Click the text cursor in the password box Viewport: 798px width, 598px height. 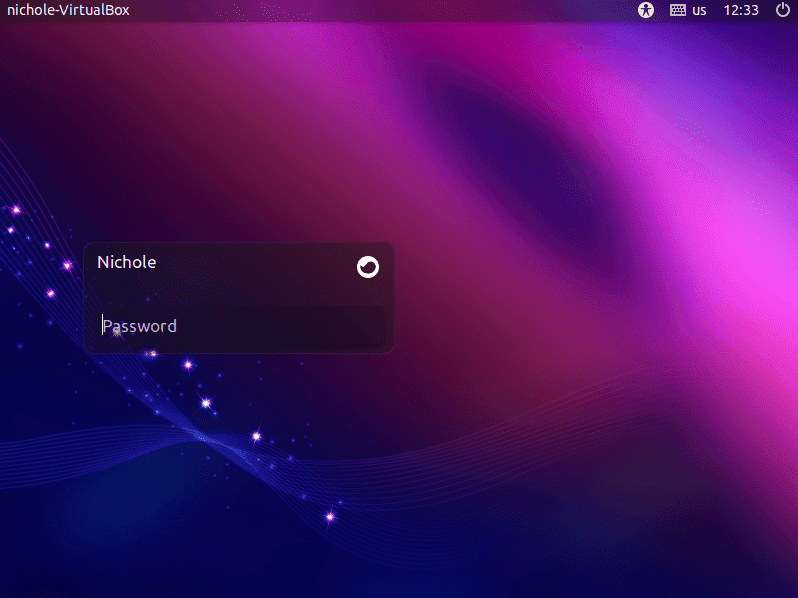[103, 326]
